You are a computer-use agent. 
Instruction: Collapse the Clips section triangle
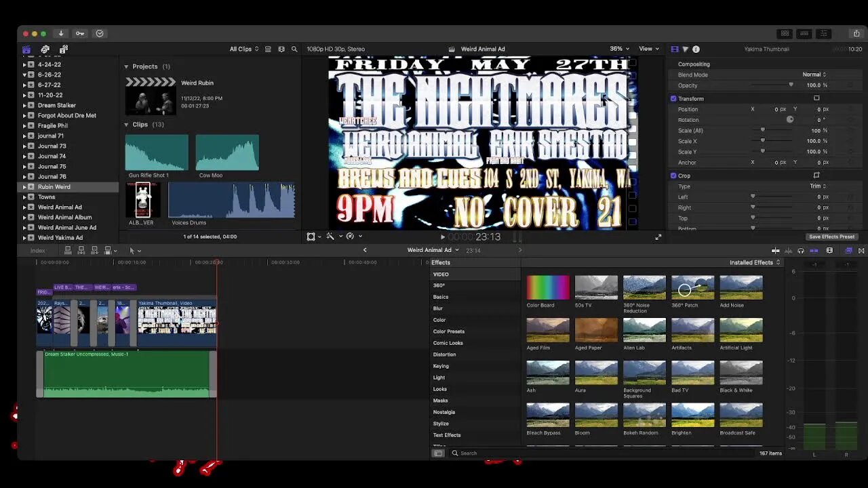click(x=126, y=125)
